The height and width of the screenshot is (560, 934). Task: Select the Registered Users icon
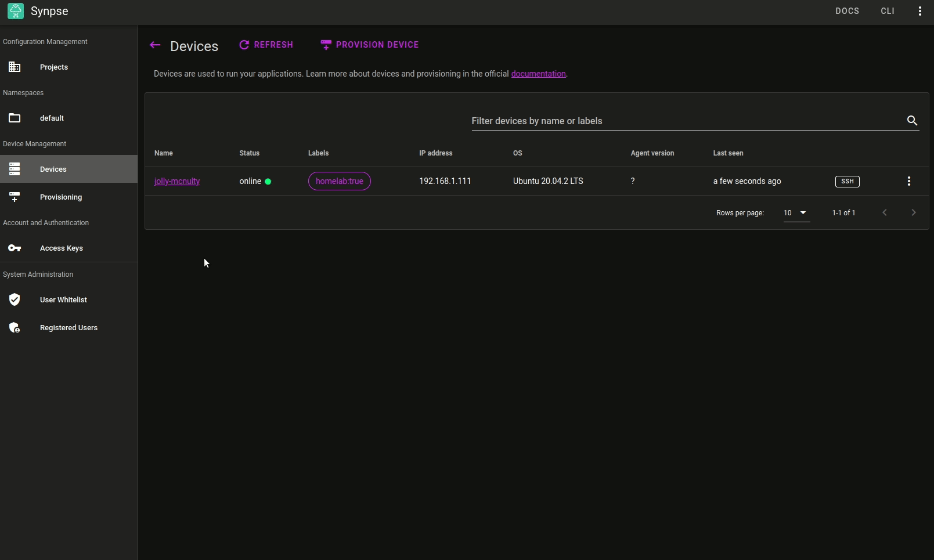15,327
